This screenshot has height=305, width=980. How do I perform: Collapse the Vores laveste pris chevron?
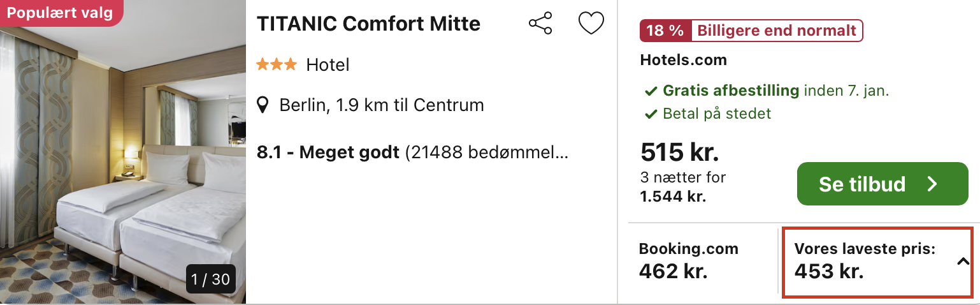[x=963, y=262]
